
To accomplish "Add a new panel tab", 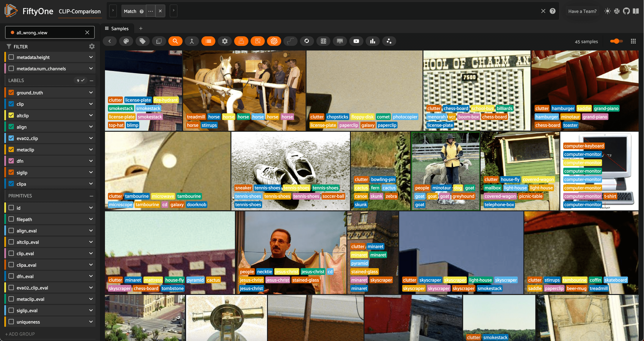I will point(141,29).
